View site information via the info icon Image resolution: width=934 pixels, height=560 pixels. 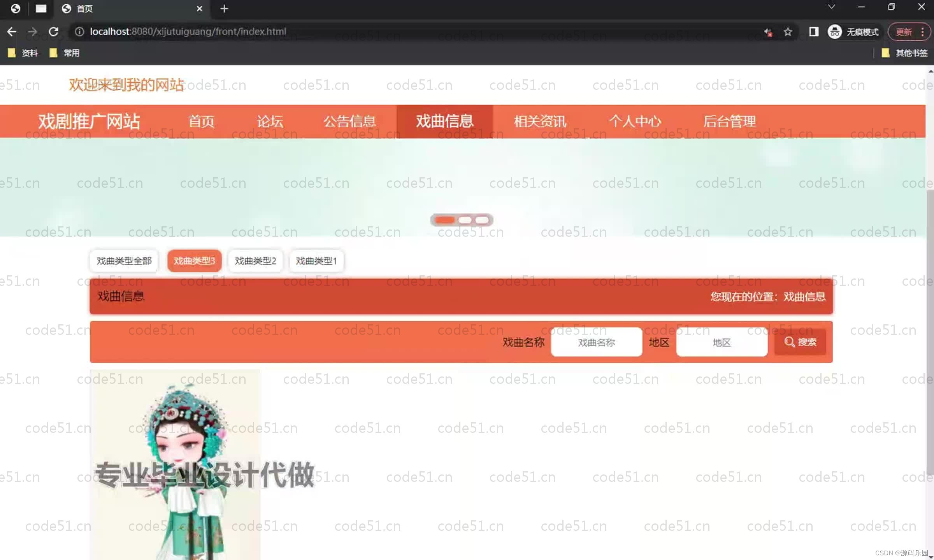coord(79,31)
